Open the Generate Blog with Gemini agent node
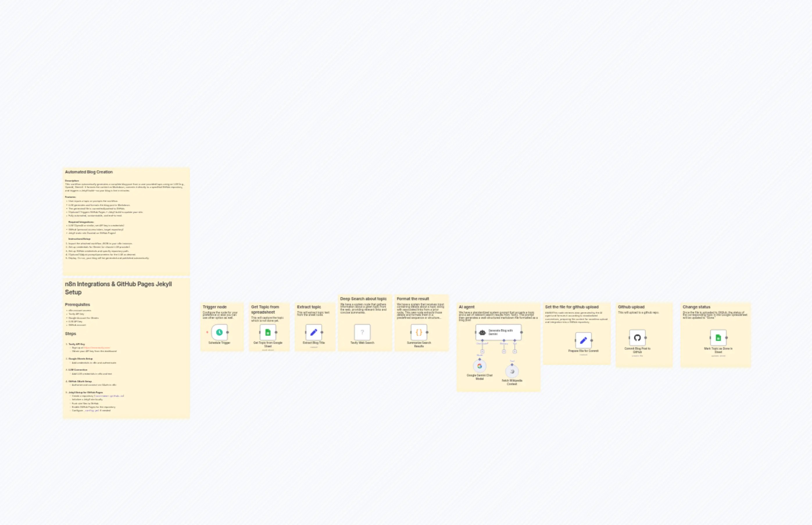Image resolution: width=812 pixels, height=525 pixels. tap(498, 333)
